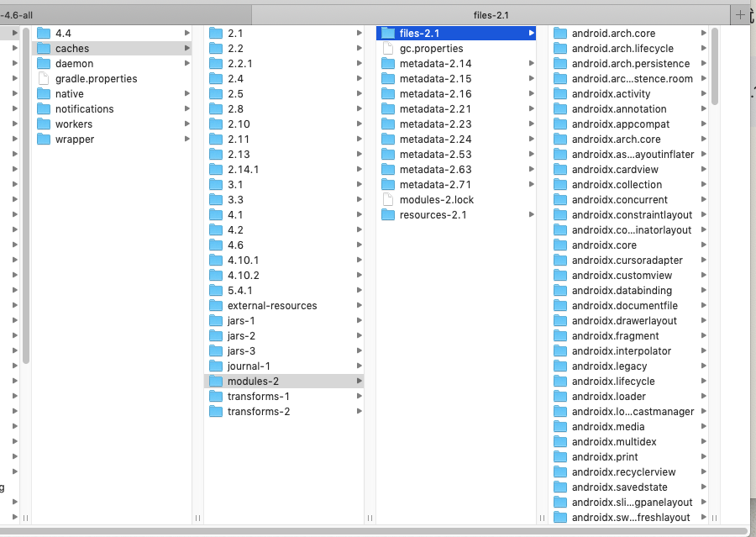Image resolution: width=756 pixels, height=537 pixels.
Task: Click the daemon folder icon
Action: pos(44,63)
